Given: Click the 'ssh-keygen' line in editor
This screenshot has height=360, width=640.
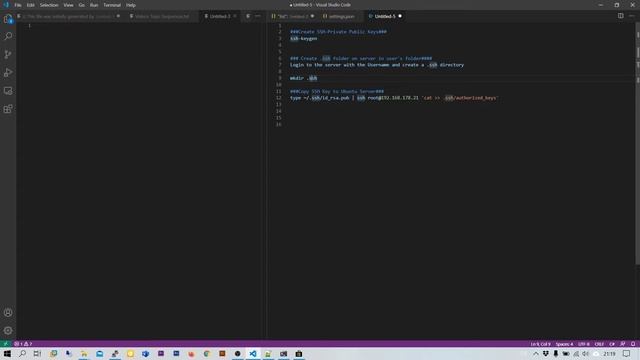Looking at the screenshot, I should [303, 38].
